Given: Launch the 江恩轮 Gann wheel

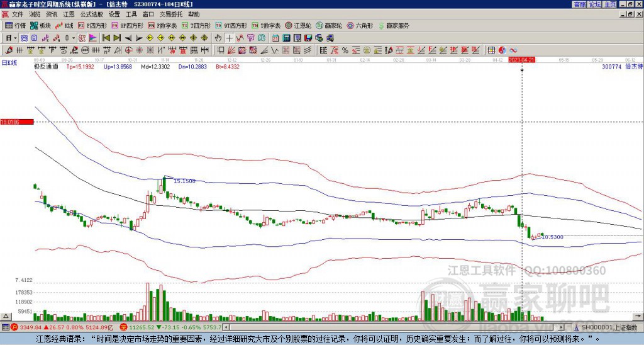Looking at the screenshot, I should pos(298,25).
